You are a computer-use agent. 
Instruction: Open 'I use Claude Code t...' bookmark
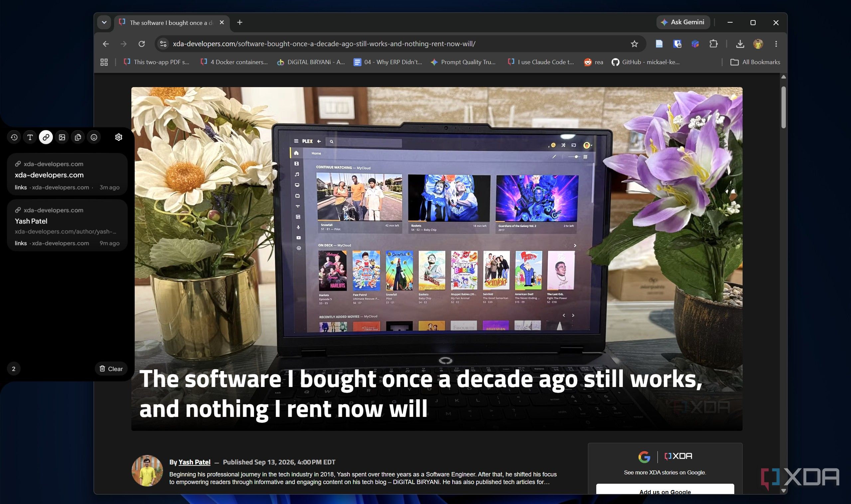tap(541, 62)
